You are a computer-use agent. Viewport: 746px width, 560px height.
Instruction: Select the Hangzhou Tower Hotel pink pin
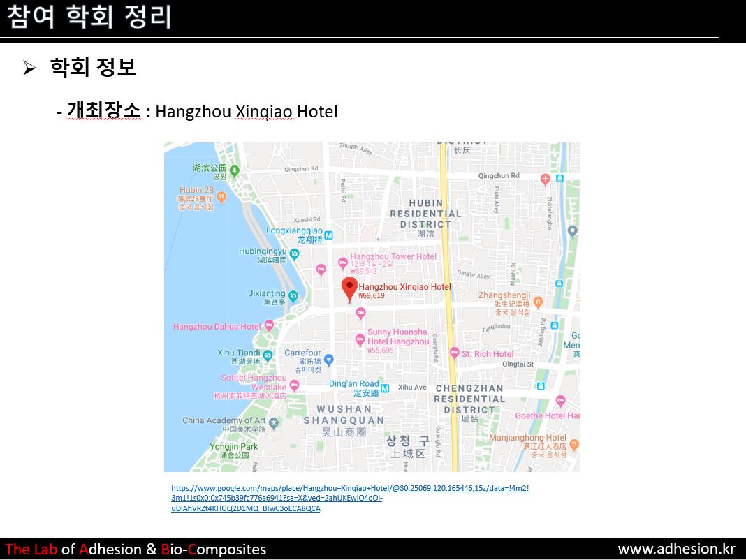(x=342, y=263)
